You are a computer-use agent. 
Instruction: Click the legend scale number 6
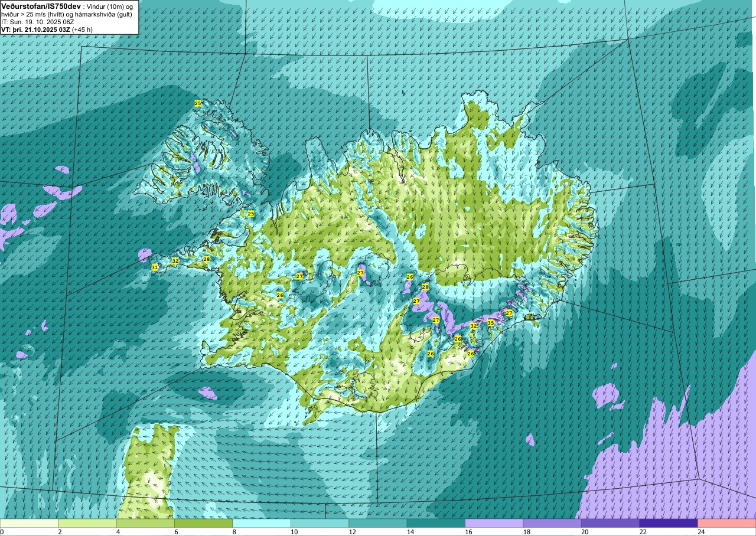(175, 532)
